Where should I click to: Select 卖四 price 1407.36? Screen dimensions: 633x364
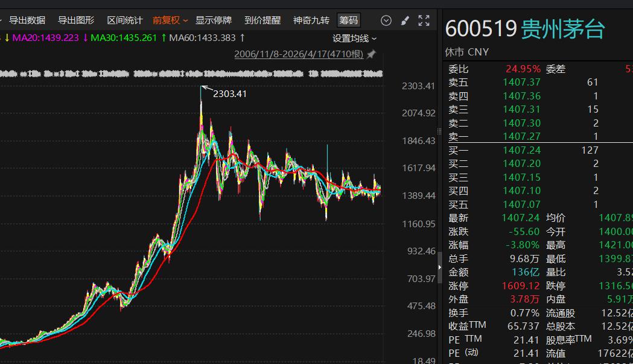click(x=521, y=96)
